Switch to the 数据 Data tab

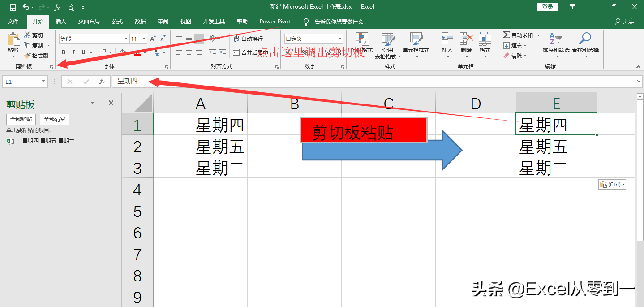click(x=140, y=22)
